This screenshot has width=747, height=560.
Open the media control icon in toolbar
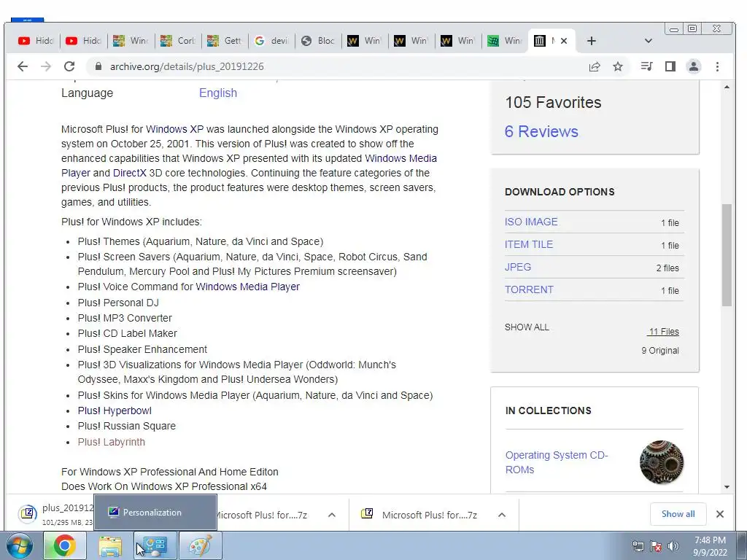pos(646,66)
